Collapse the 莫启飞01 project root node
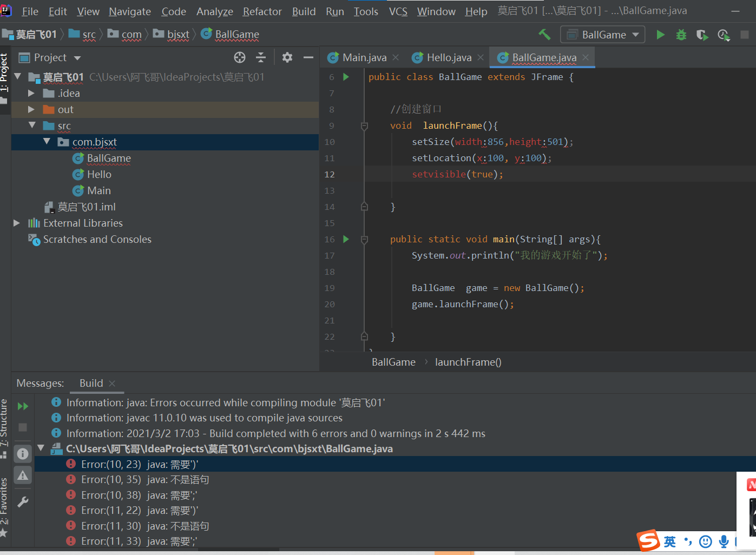The width and height of the screenshot is (756, 555). pyautogui.click(x=17, y=77)
